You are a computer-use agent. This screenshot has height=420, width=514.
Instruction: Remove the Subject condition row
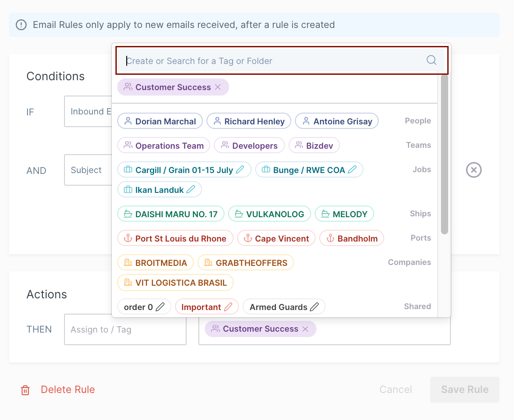coord(473,170)
